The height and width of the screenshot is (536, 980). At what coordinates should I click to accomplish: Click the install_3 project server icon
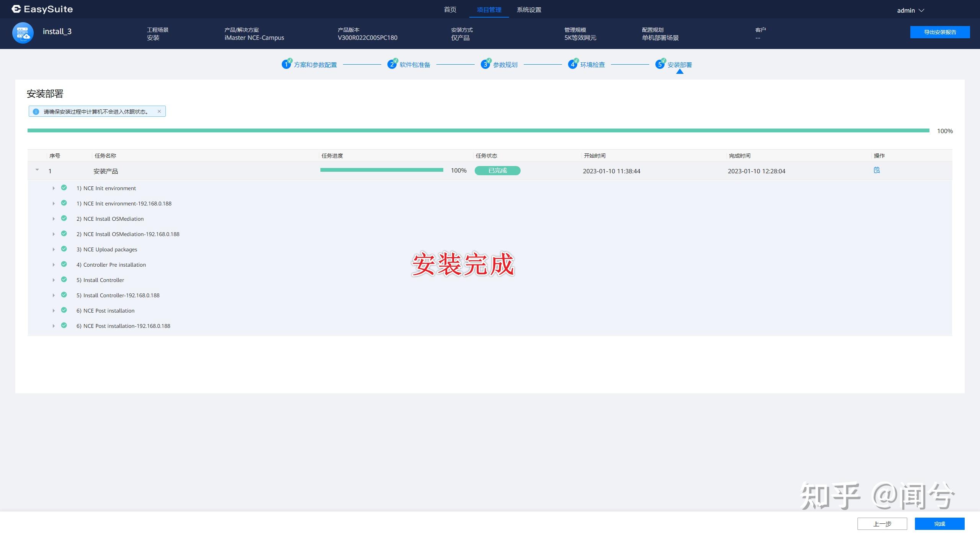pos(23,33)
